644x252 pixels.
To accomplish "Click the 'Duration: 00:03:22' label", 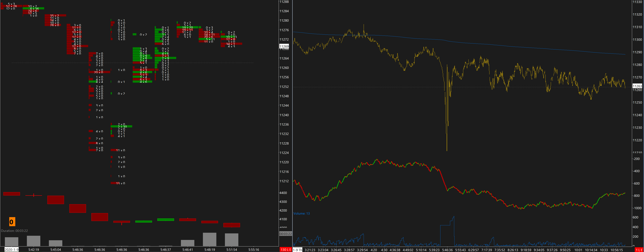I will pyautogui.click(x=14, y=231).
